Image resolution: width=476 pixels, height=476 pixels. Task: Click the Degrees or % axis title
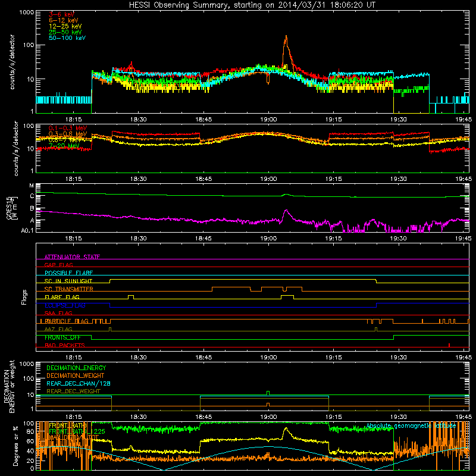15,446
